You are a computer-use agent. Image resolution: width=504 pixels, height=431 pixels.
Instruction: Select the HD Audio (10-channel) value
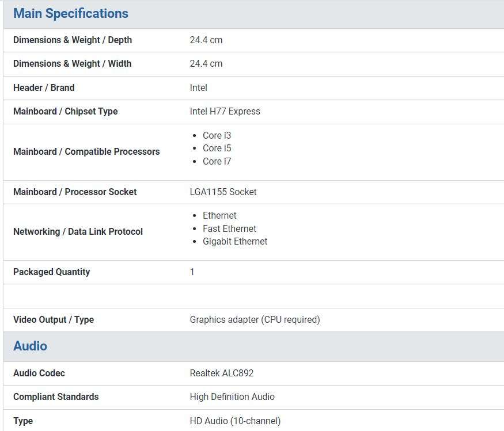(x=235, y=421)
